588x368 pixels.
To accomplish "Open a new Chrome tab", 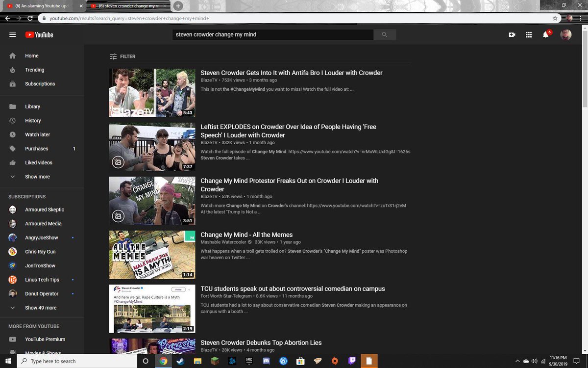I will tap(178, 6).
